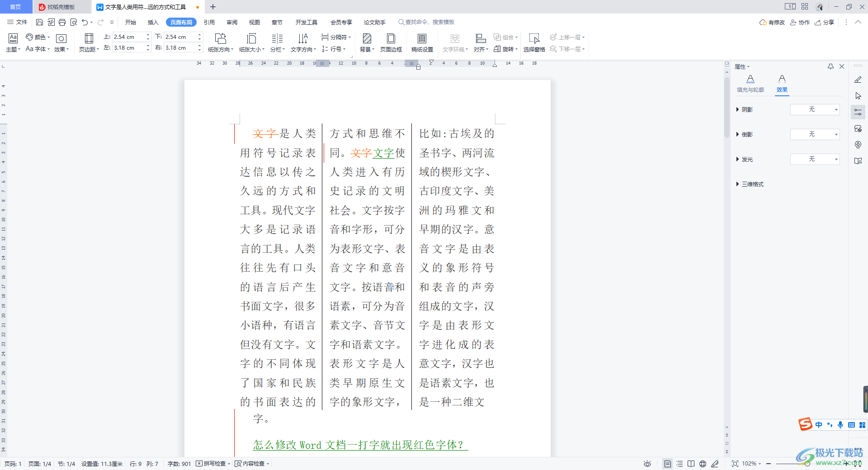Open the green Word red font hyperlink

pyautogui.click(x=360, y=445)
